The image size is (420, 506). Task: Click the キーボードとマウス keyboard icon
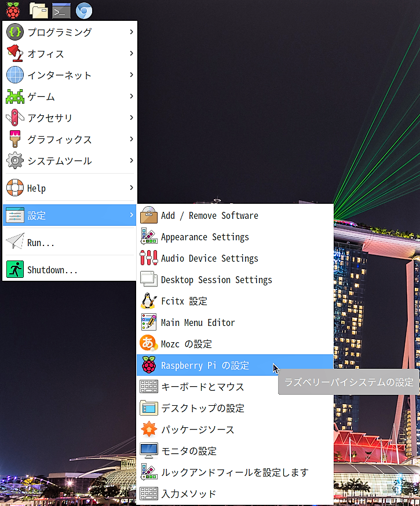(149, 386)
